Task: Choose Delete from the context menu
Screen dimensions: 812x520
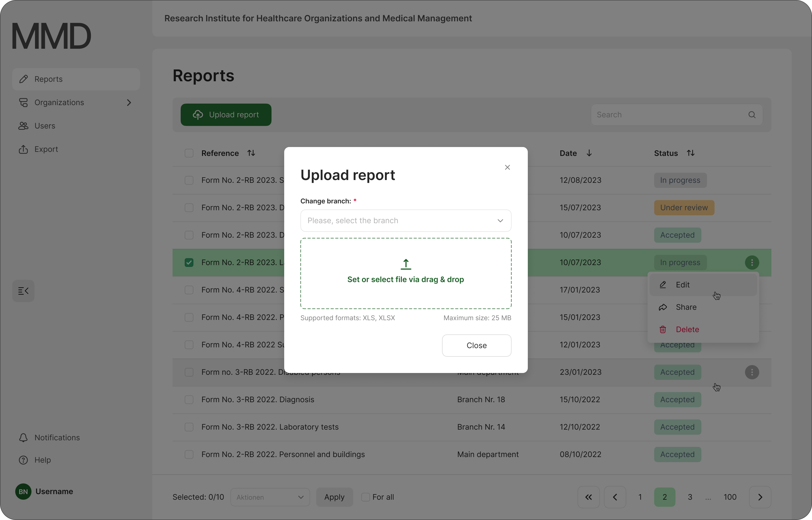Action: point(687,329)
